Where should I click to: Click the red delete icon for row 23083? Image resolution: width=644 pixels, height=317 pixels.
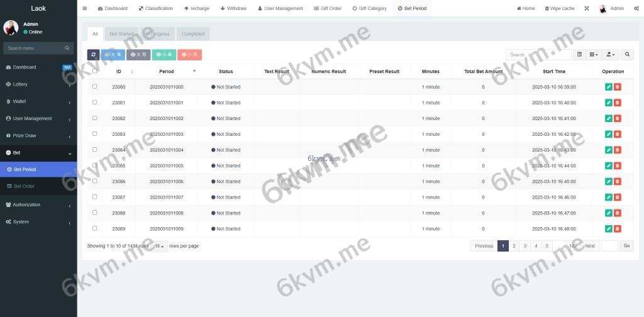click(x=617, y=134)
